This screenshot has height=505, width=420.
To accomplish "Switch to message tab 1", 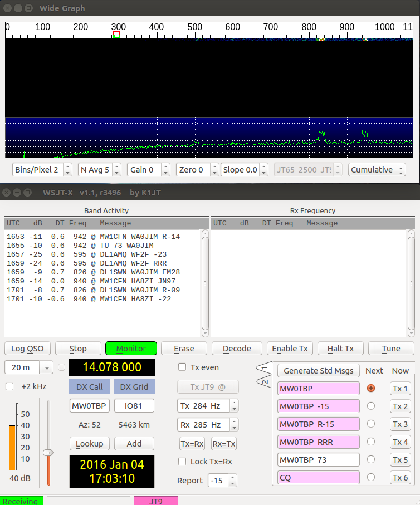I will (265, 367).
